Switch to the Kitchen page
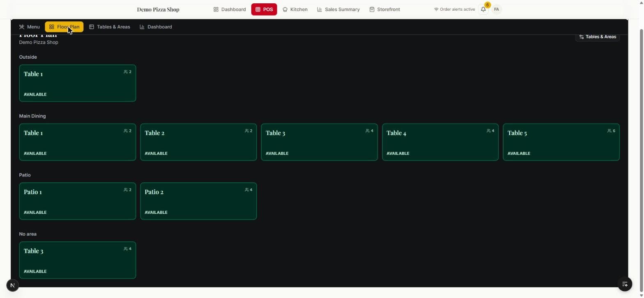 (295, 9)
